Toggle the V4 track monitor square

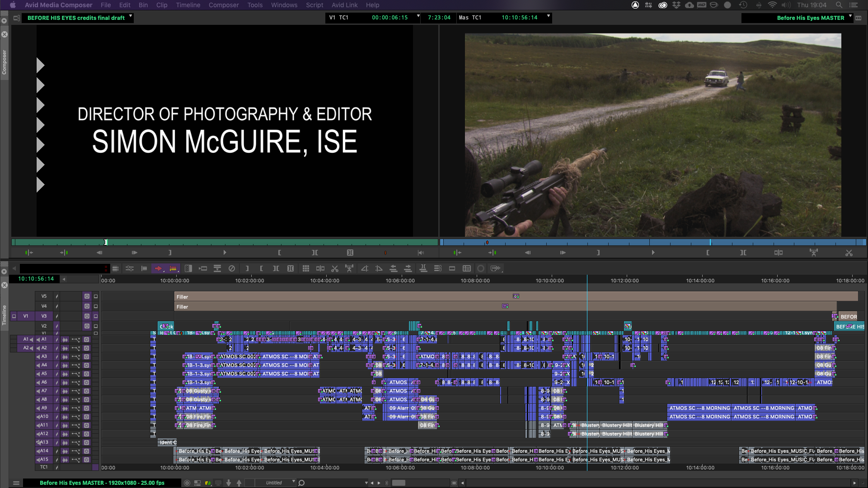click(96, 306)
